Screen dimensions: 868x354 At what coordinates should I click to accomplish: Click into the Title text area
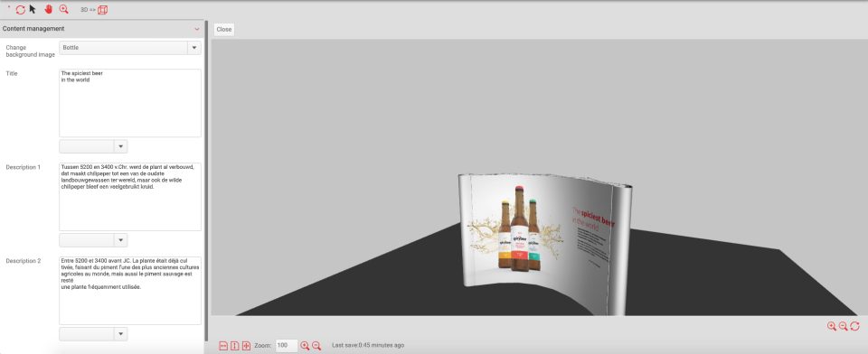point(129,103)
